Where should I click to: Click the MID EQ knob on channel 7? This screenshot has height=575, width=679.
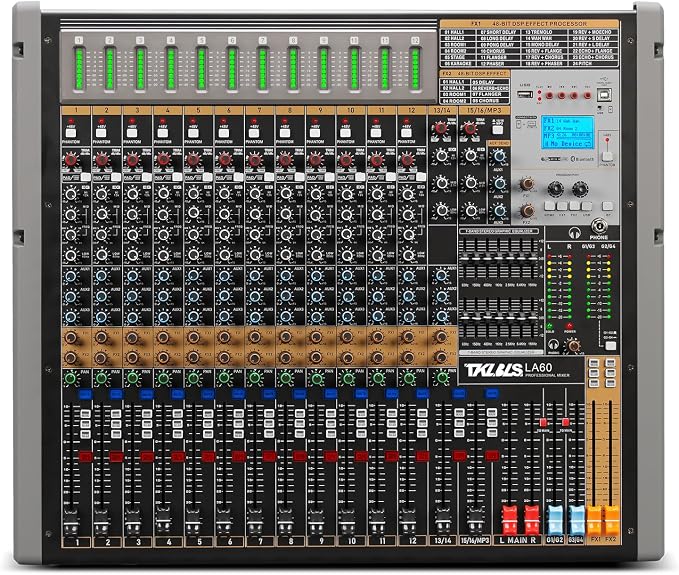[254, 214]
